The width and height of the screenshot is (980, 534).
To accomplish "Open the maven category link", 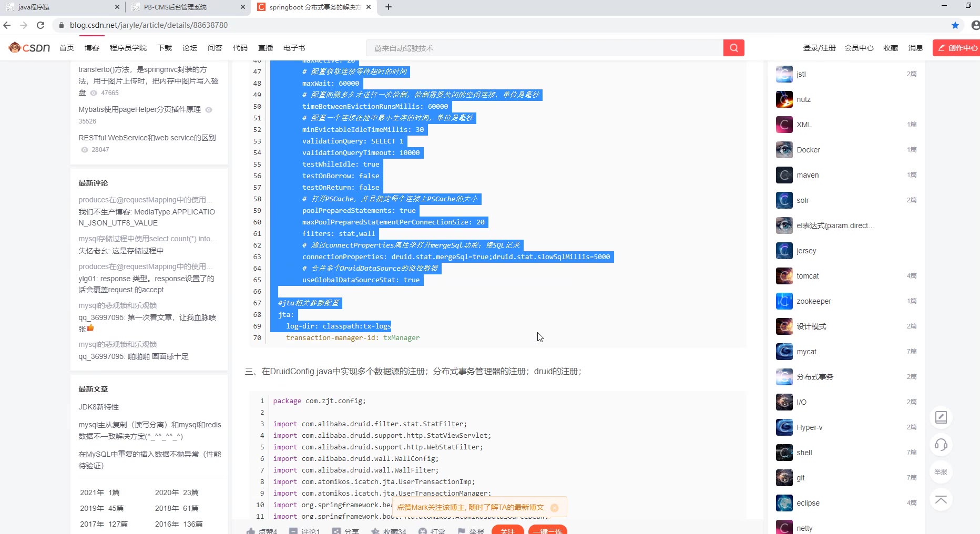I will 808,175.
